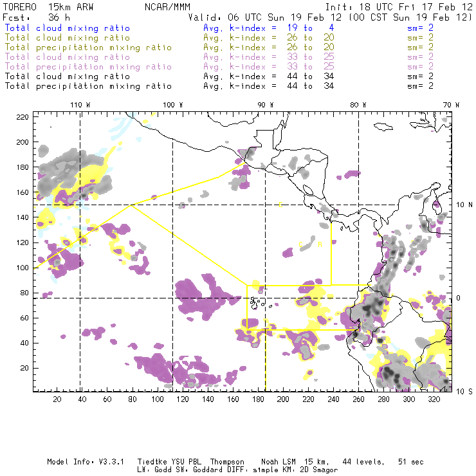Click the "(00 CST Sun 19 Feb 12)" text
The width and height of the screenshot is (476, 476).
click(x=410, y=17)
